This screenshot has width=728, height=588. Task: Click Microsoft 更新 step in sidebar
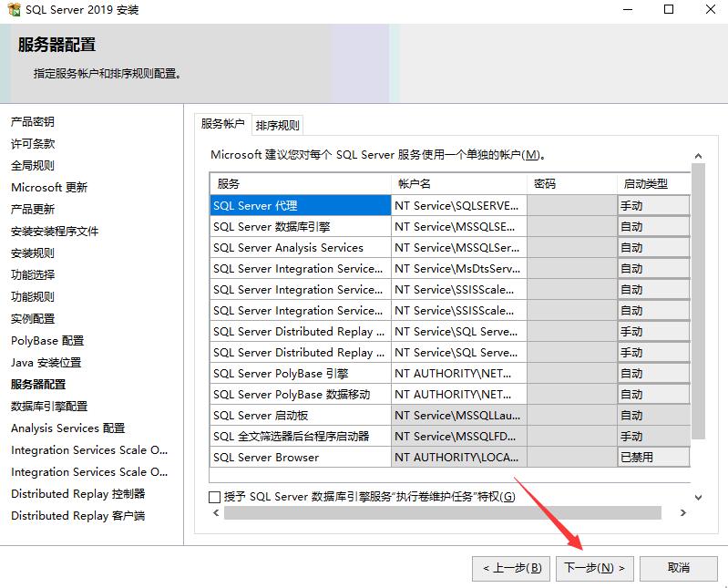[x=49, y=187]
